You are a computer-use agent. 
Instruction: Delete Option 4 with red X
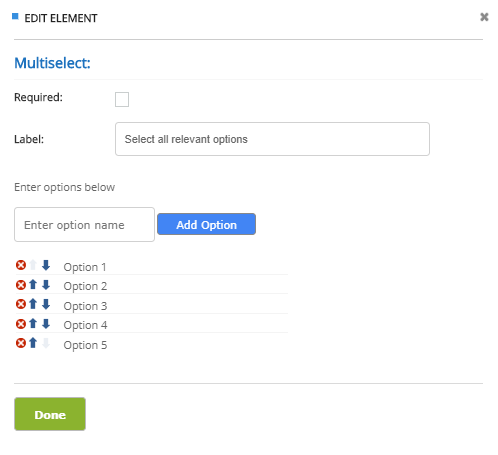(x=21, y=324)
